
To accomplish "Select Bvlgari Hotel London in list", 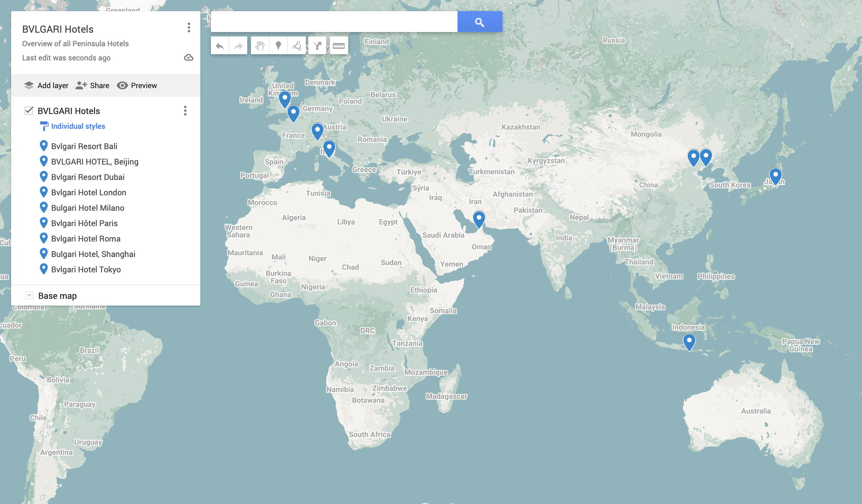I will (x=89, y=192).
